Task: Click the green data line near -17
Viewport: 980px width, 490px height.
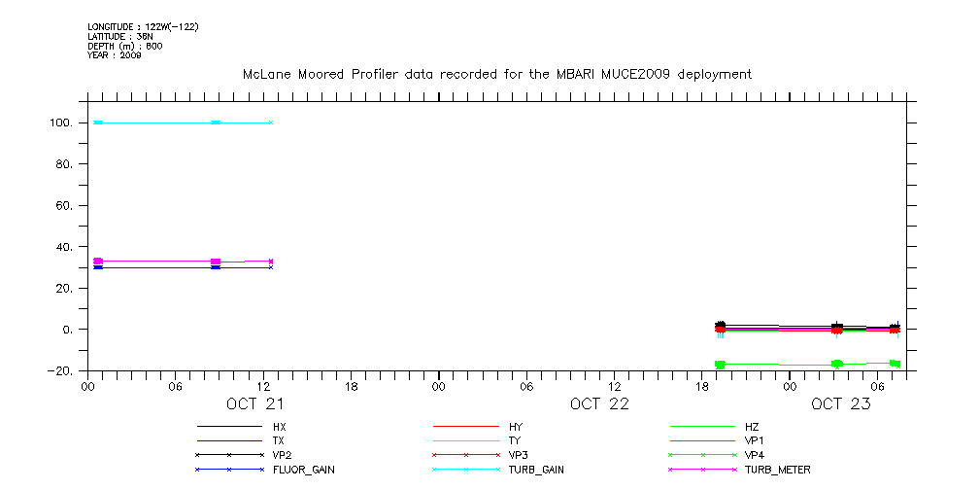Action: pos(777,365)
